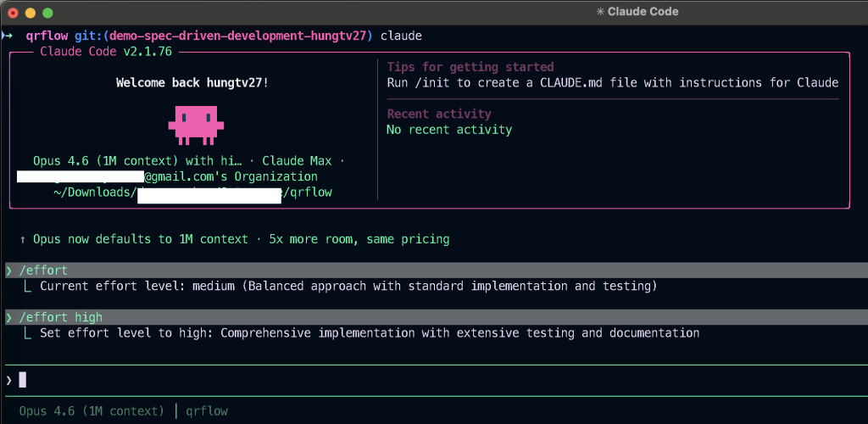Viewport: 868px width, 424px height.
Task: Click the Current effort level: medium output
Action: [x=348, y=286]
